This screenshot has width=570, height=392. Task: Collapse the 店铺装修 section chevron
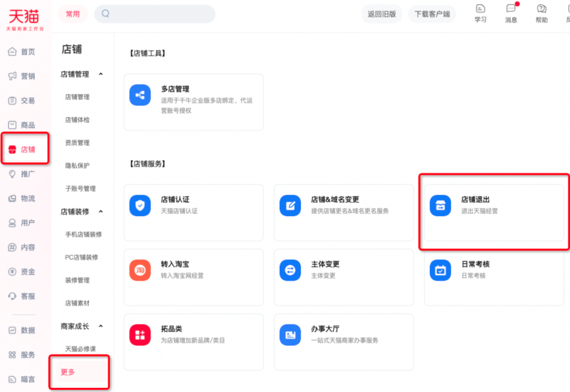point(101,212)
